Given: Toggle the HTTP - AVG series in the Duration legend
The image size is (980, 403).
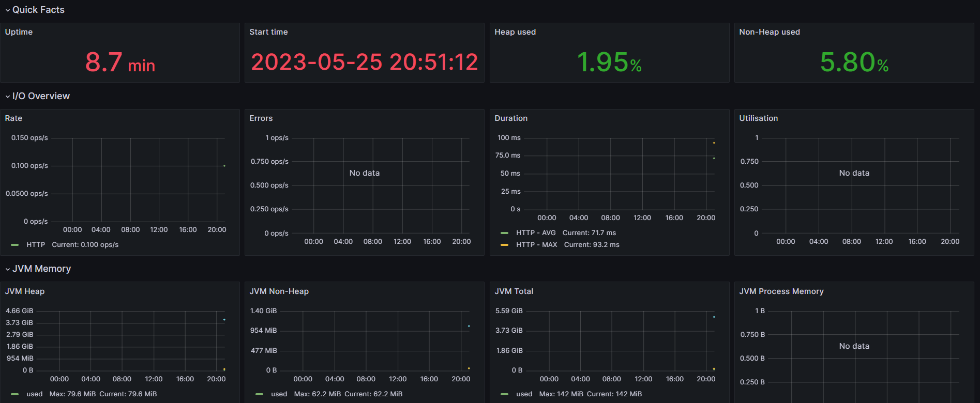Looking at the screenshot, I should click(536, 233).
